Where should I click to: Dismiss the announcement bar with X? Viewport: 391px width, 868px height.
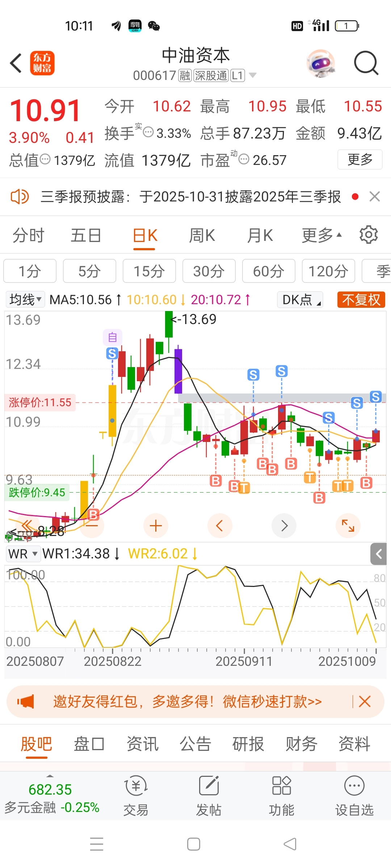click(375, 197)
